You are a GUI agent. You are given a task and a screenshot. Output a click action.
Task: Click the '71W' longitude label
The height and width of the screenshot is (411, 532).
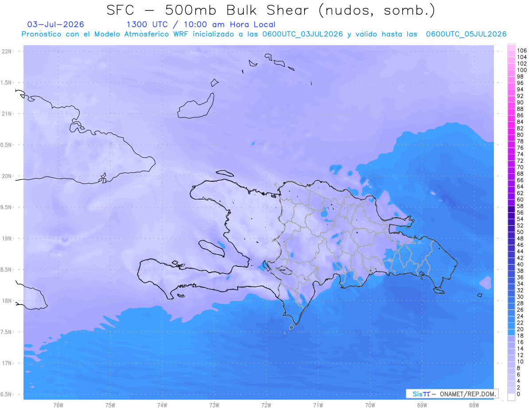point(318,405)
